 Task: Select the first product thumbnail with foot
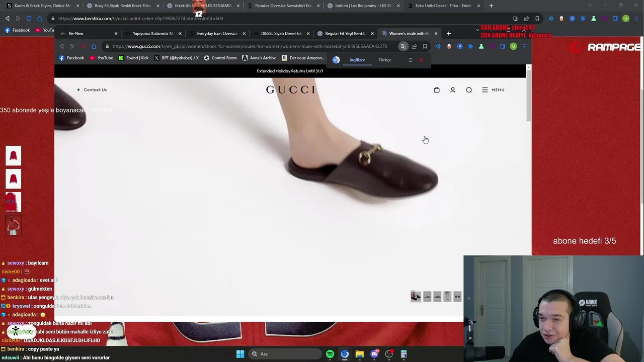tap(416, 297)
